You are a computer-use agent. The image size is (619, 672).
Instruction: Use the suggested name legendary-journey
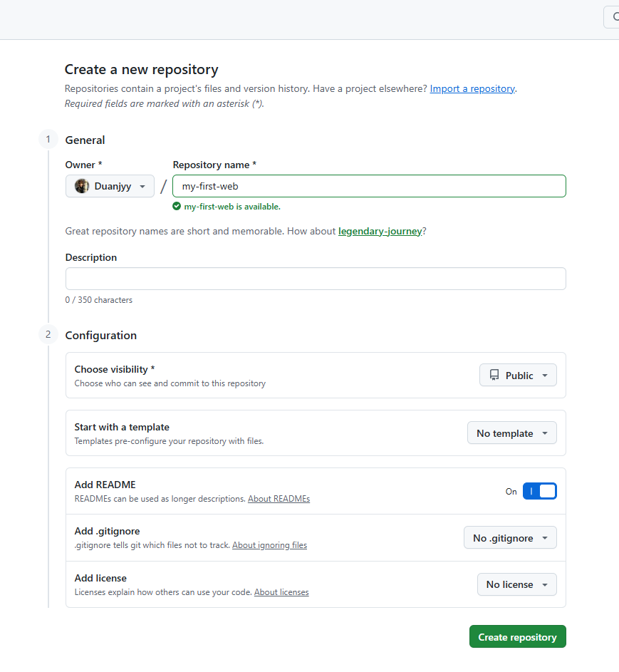click(x=380, y=232)
